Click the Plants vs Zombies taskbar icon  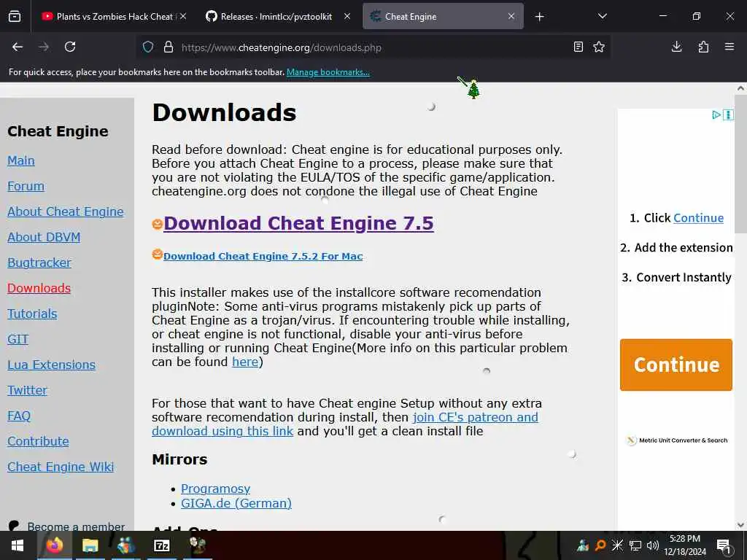click(197, 545)
